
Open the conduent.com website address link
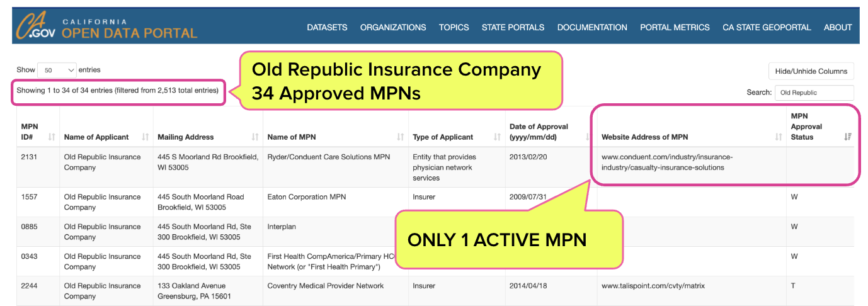click(667, 162)
